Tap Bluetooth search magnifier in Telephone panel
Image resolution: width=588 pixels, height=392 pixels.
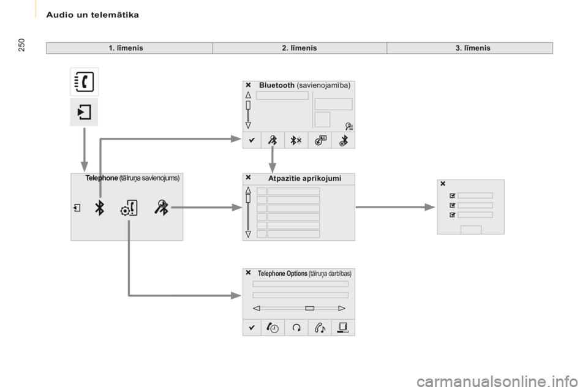coord(162,208)
